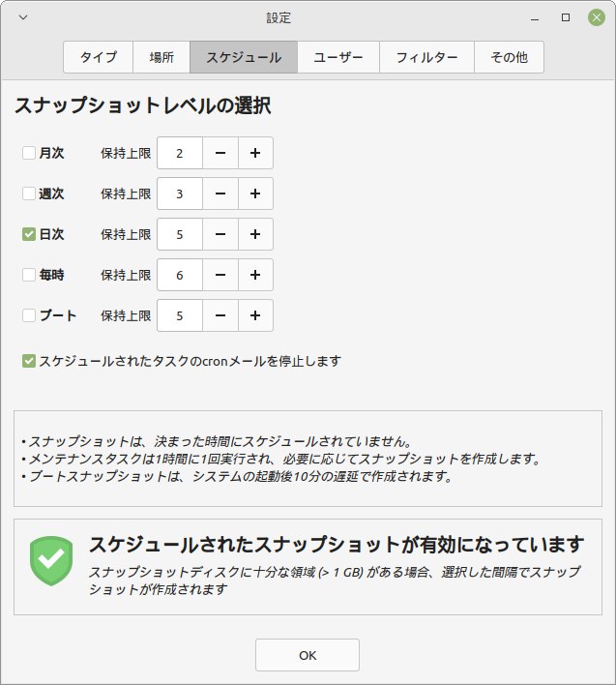Click the 毎時 retention value field showing 6

pyautogui.click(x=180, y=275)
